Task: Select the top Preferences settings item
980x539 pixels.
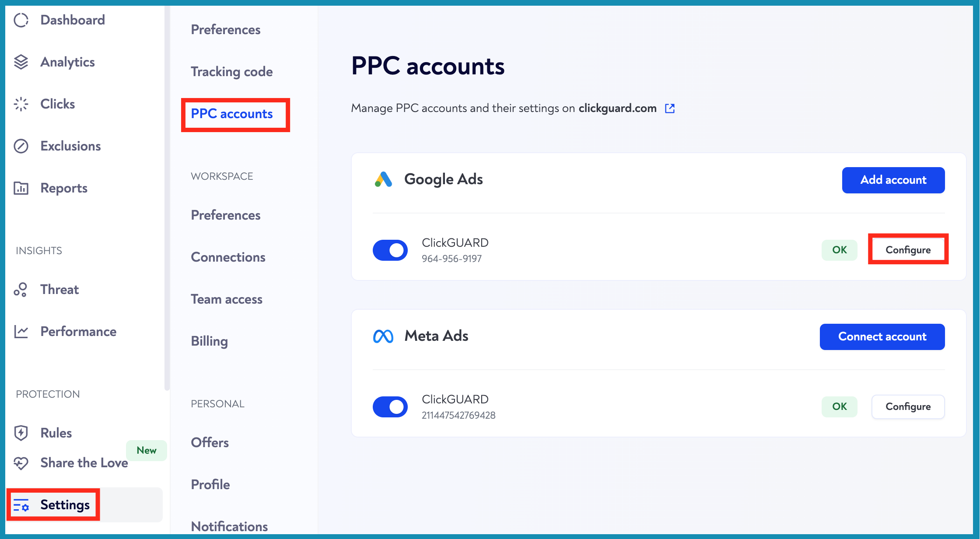Action: [226, 30]
